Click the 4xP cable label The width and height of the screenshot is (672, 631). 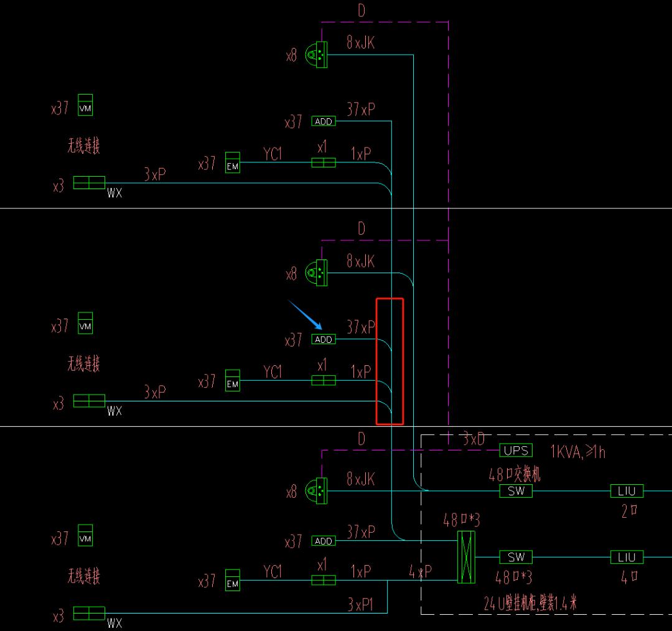tap(421, 571)
